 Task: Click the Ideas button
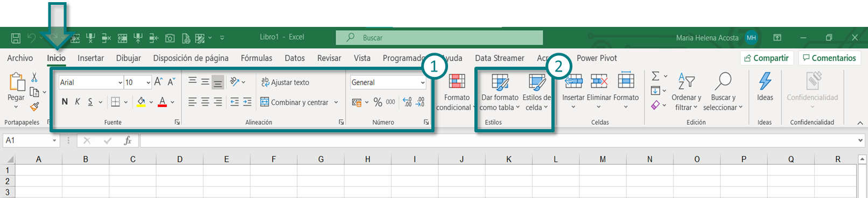point(765,87)
